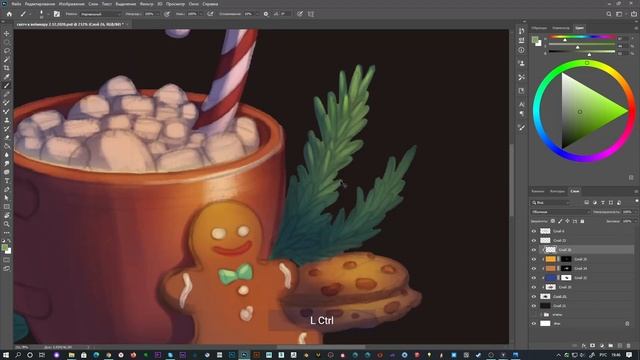Select the Type tool

[x=7, y=180]
